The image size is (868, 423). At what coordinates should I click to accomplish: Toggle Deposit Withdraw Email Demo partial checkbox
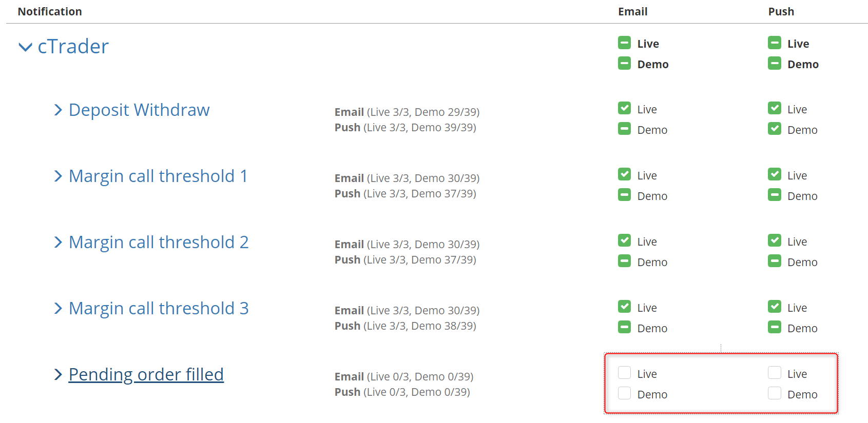coord(624,129)
